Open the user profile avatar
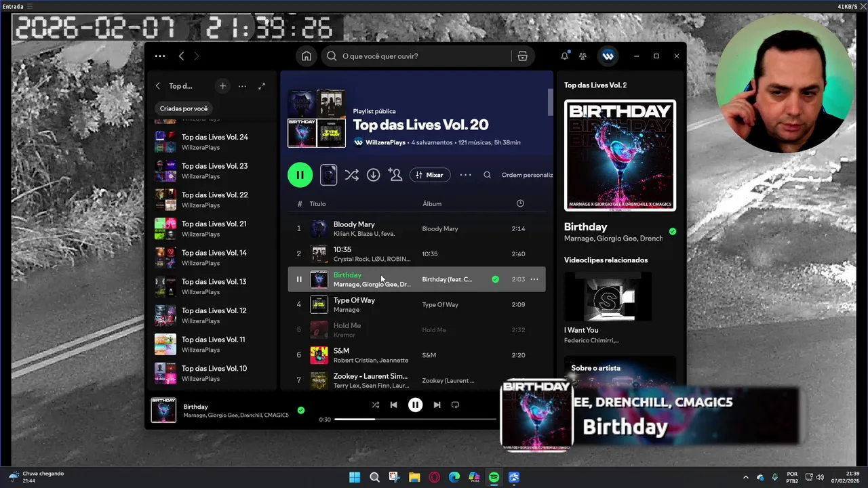This screenshot has width=868, height=488. [608, 56]
